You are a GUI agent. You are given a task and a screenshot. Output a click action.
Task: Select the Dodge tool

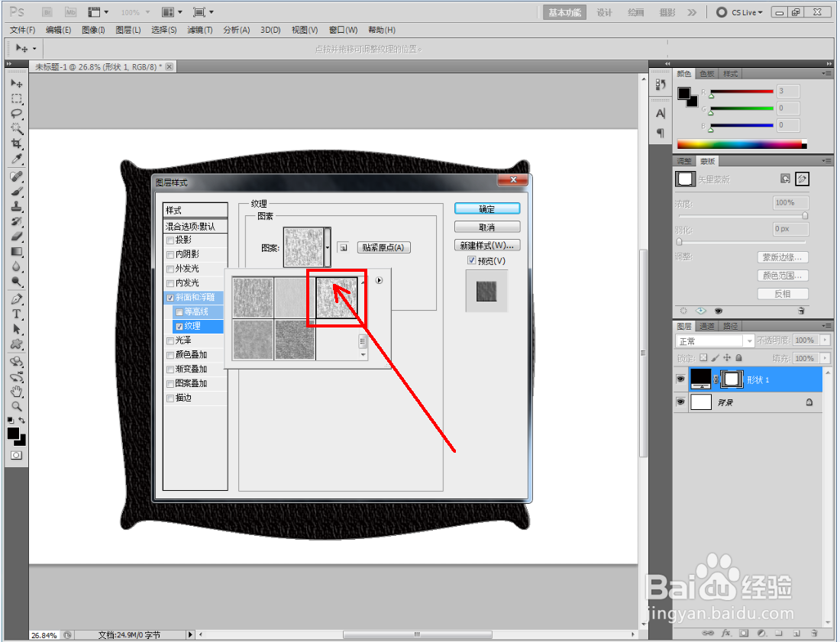[x=17, y=282]
